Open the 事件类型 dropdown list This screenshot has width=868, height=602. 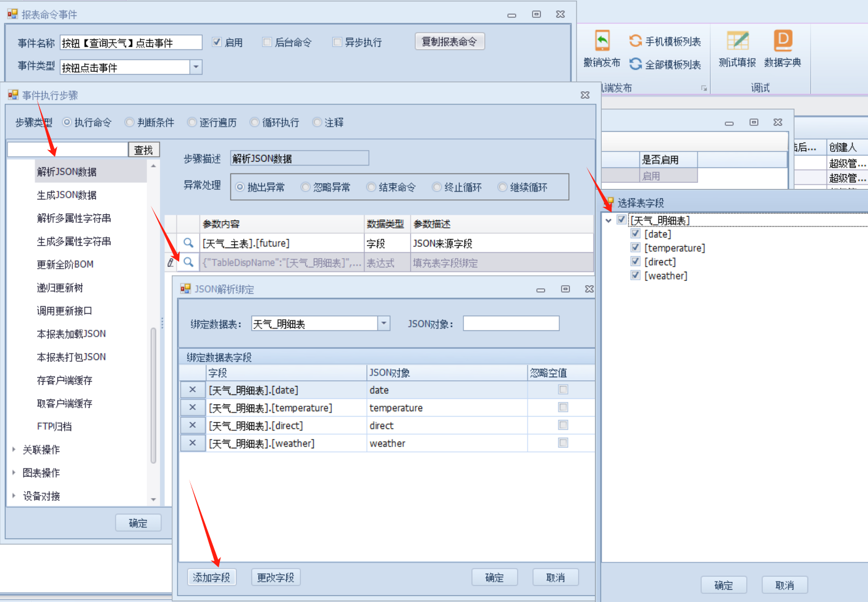click(196, 67)
